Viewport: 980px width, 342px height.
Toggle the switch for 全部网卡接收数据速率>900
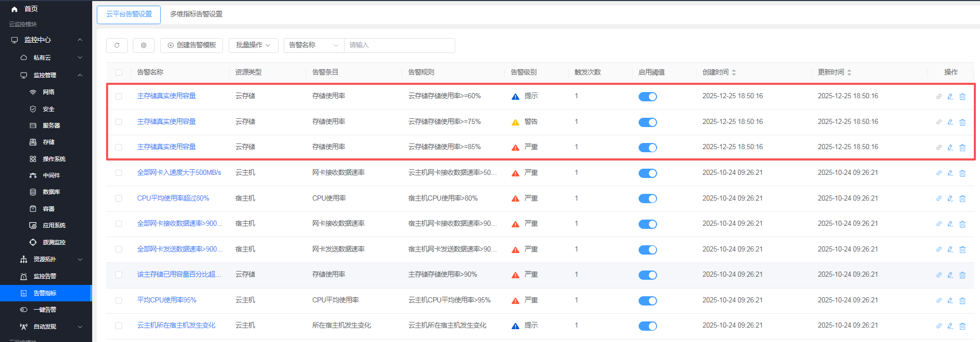[647, 224]
